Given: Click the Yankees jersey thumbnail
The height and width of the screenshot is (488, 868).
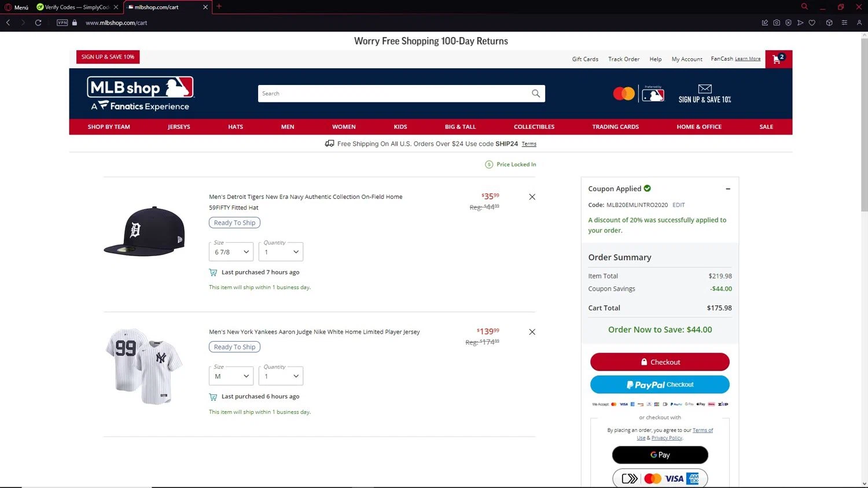Looking at the screenshot, I should pos(144,366).
